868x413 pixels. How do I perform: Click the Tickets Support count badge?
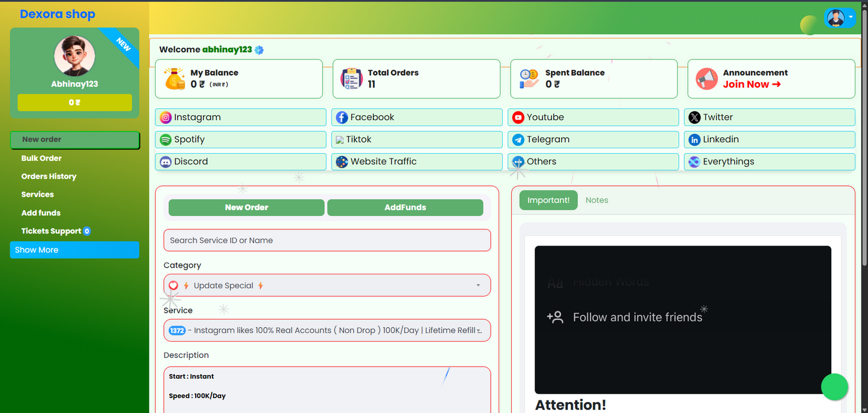[87, 231]
